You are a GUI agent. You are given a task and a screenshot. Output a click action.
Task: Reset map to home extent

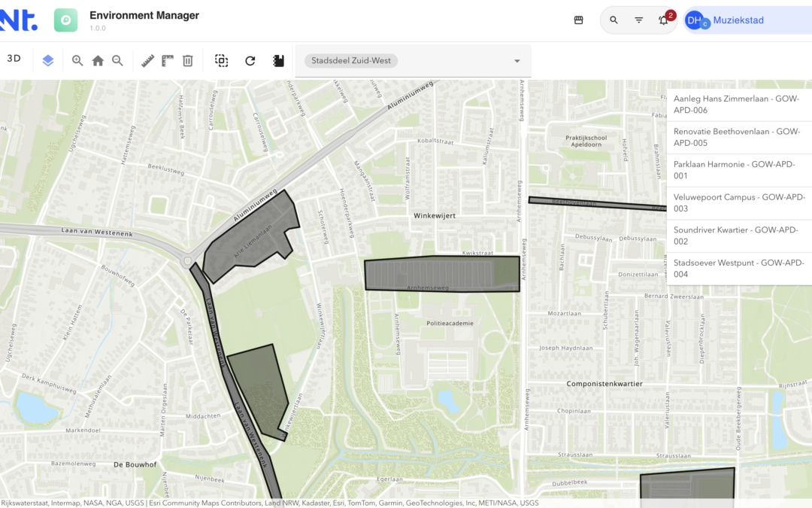click(x=97, y=61)
